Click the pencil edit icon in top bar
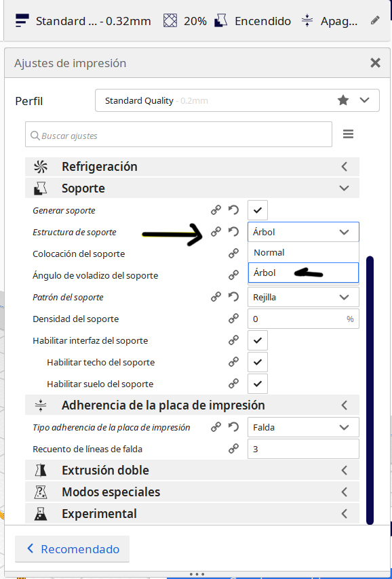Screen dimensions: 392x579 (375, 20)
